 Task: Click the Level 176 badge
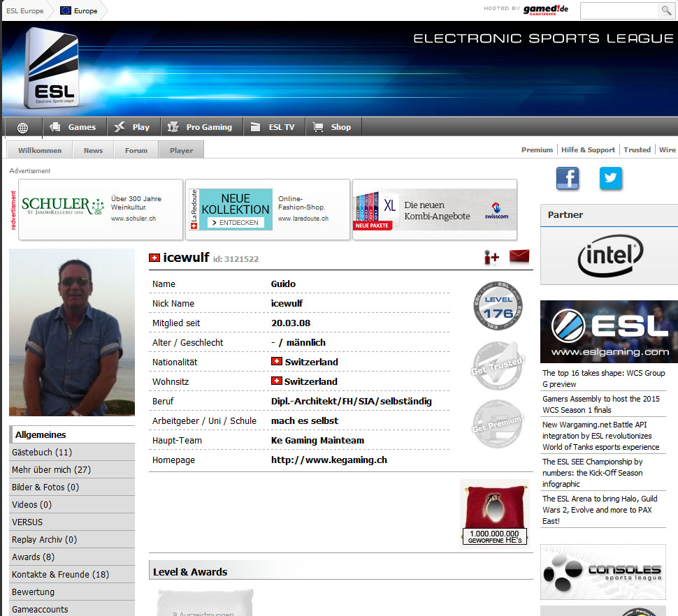coord(498,306)
